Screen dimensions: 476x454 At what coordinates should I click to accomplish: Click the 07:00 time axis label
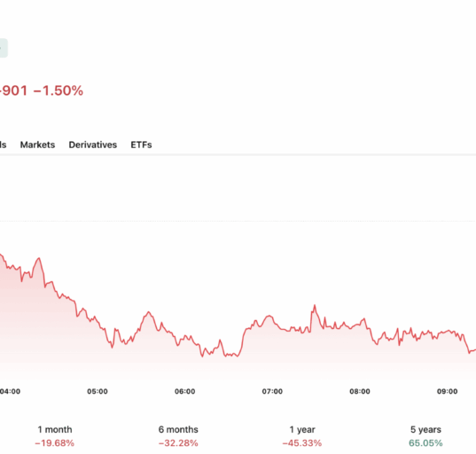coord(272,391)
